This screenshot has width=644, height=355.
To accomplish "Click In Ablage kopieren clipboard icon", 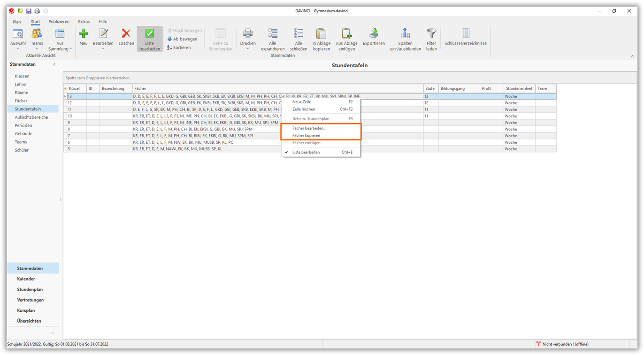I will click(321, 34).
